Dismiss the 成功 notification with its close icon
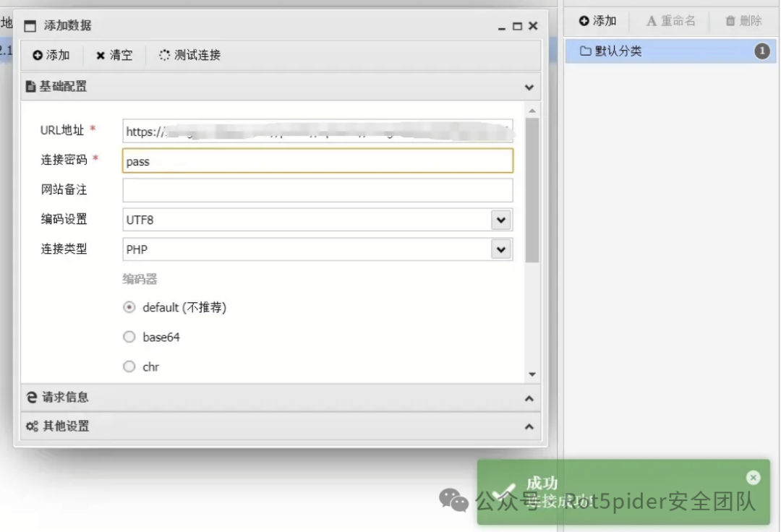The width and height of the screenshot is (781, 532). (753, 478)
